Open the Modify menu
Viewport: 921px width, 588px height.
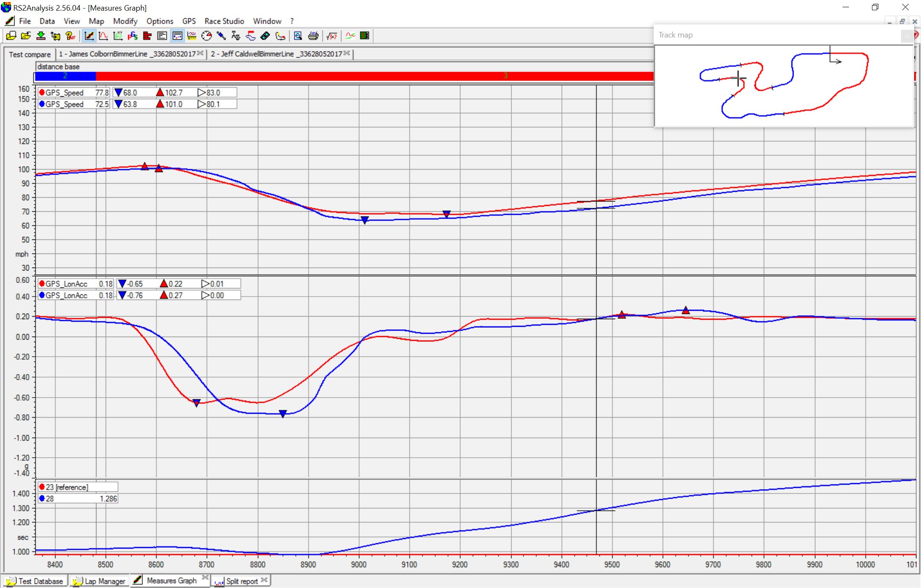click(x=125, y=21)
